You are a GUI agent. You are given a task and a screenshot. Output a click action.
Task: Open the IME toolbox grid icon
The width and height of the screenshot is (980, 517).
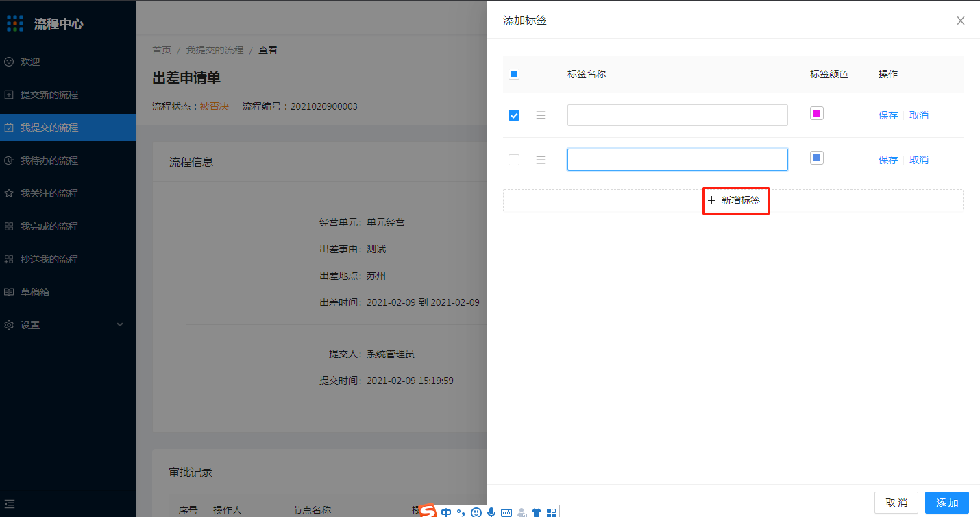point(551,512)
